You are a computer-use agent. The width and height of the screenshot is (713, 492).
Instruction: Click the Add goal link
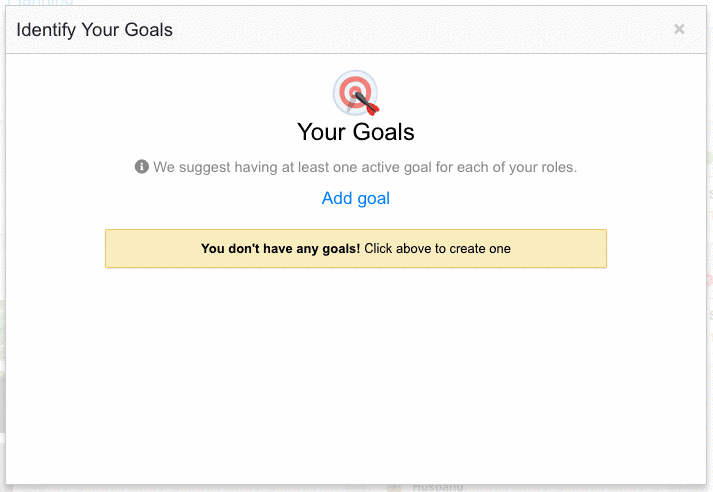coord(356,198)
